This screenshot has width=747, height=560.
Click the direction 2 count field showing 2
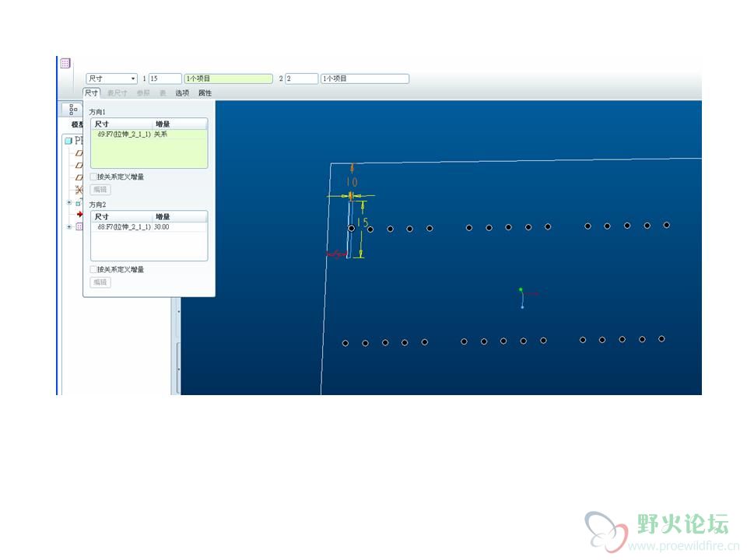(302, 79)
